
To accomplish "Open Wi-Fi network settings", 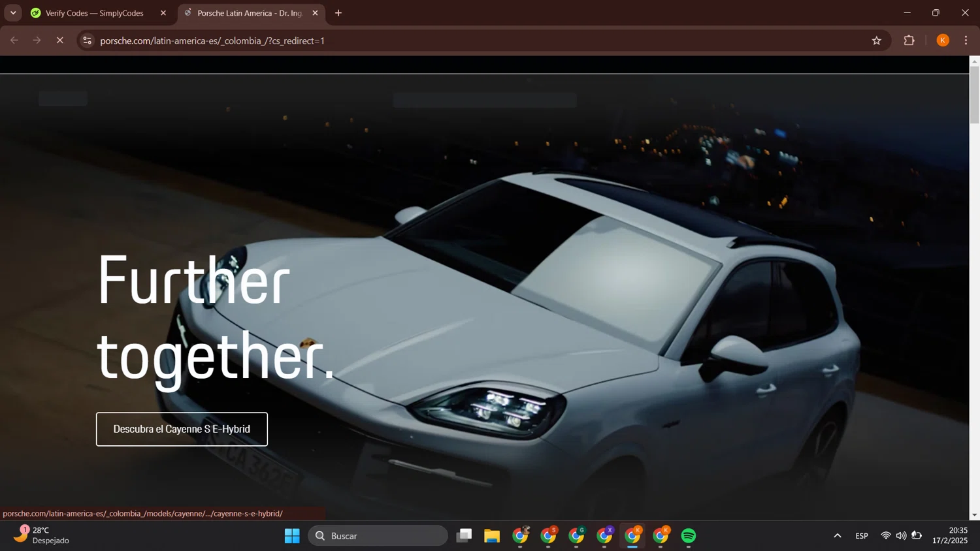I will tap(886, 536).
